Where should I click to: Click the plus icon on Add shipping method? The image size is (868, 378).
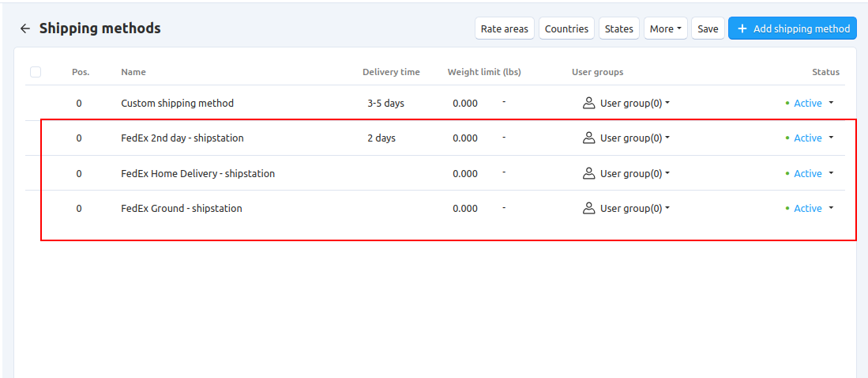click(x=742, y=28)
